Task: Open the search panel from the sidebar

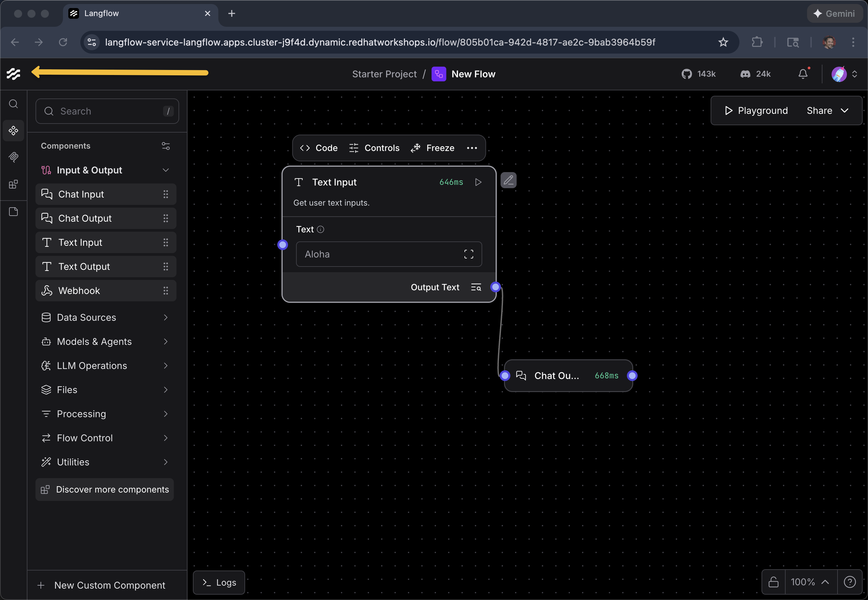Action: (13, 104)
